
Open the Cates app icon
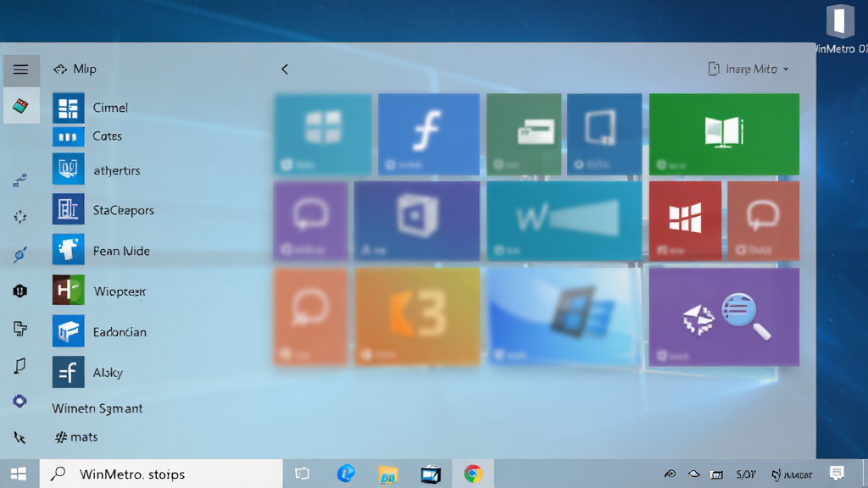click(68, 136)
